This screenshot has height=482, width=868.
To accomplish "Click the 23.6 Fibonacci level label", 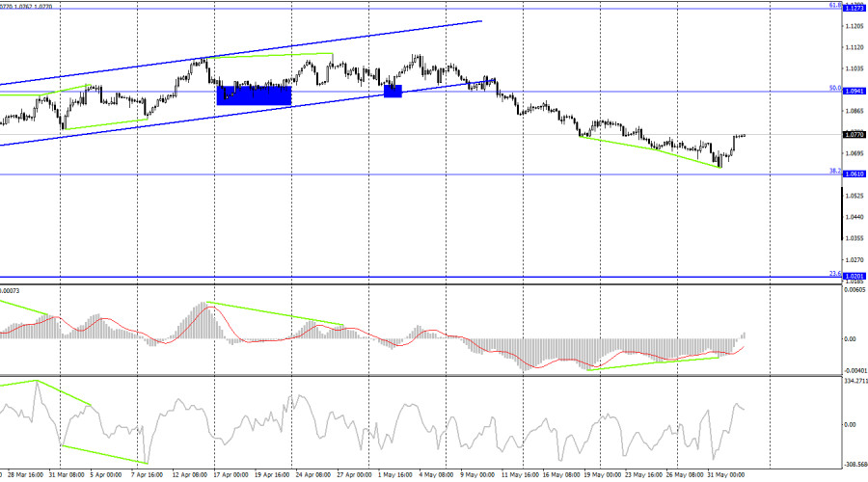I will tap(835, 273).
